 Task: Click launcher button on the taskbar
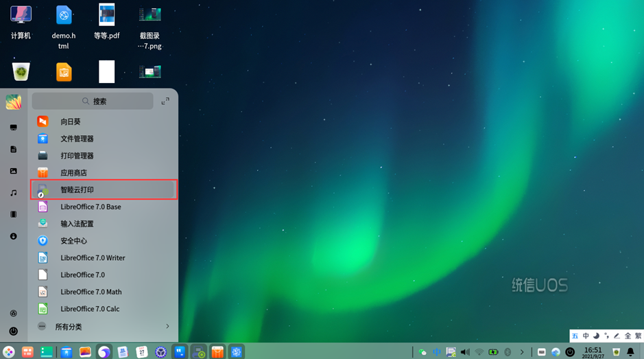pyautogui.click(x=9, y=352)
